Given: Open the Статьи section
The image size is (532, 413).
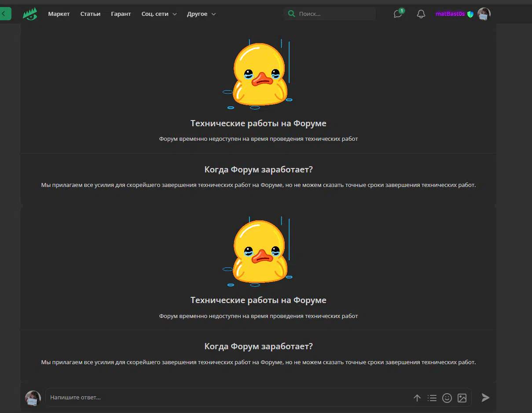Looking at the screenshot, I should tap(90, 14).
